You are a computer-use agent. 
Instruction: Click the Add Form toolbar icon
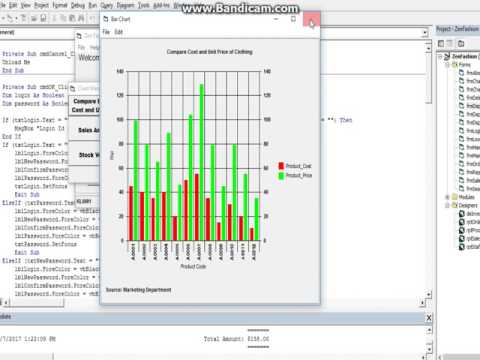[10, 18]
